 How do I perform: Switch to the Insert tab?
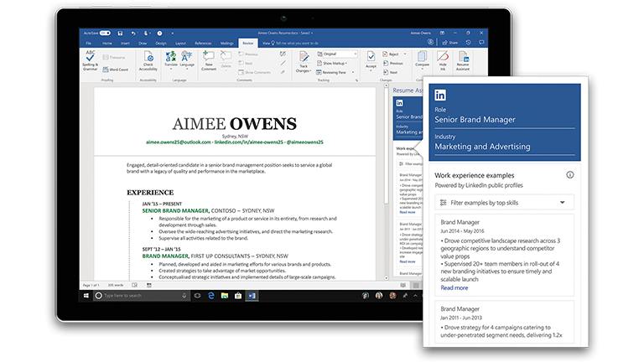(x=125, y=43)
